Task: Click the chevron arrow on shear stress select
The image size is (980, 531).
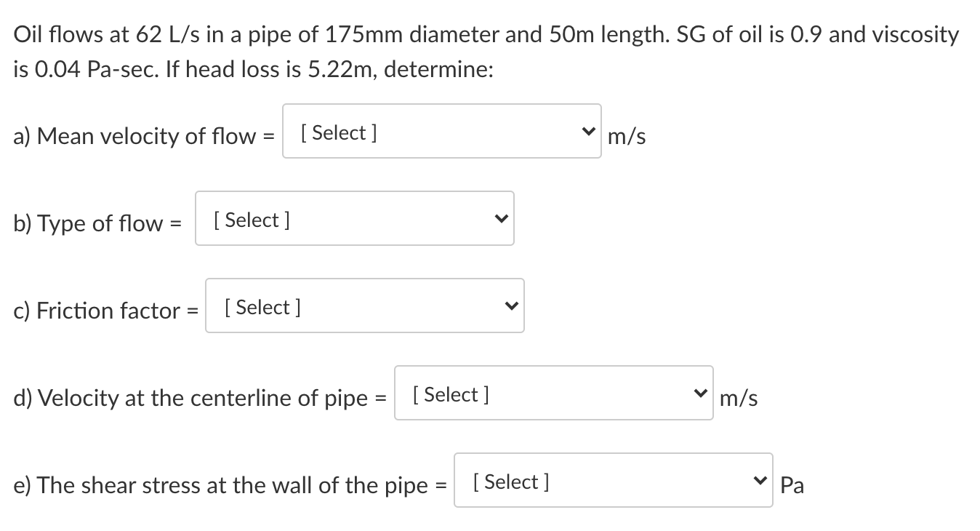Action: [x=759, y=481]
